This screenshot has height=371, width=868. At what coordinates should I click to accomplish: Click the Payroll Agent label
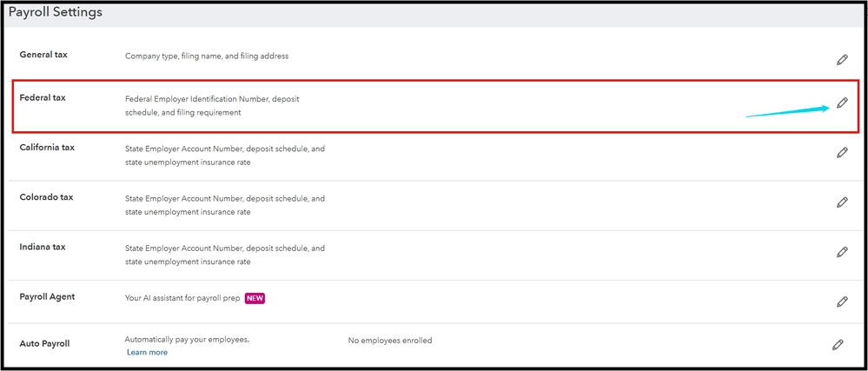(47, 296)
